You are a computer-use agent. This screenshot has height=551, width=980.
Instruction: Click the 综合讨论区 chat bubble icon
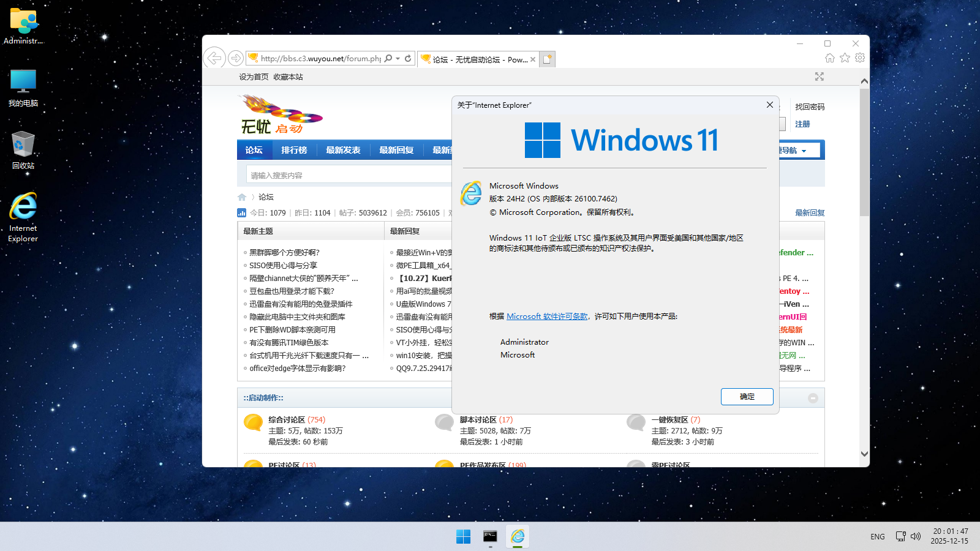(254, 422)
